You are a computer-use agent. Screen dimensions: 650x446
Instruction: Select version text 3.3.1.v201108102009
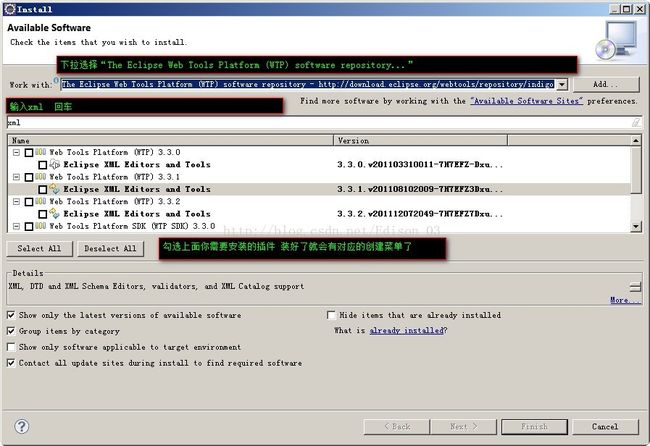pos(420,189)
